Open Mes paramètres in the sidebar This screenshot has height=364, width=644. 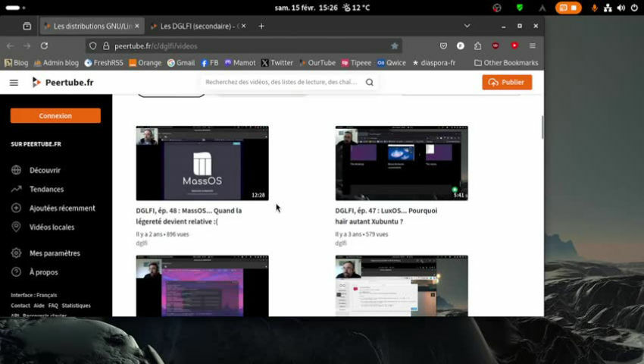tap(55, 253)
